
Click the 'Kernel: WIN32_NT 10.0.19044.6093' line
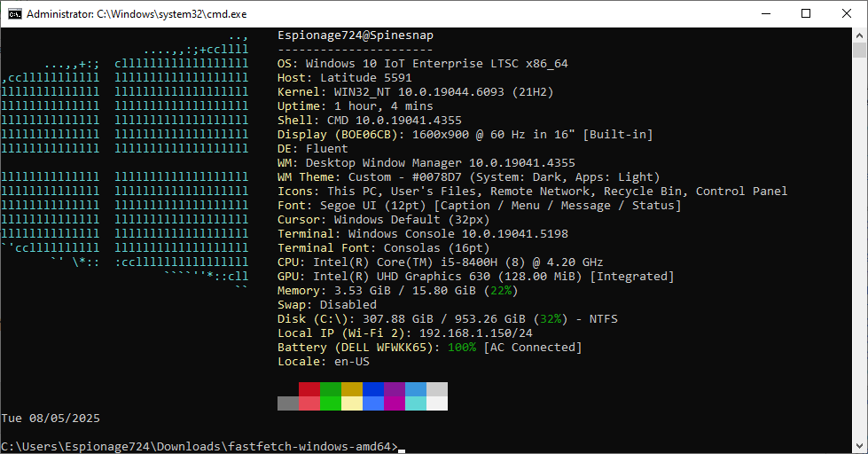click(x=416, y=92)
